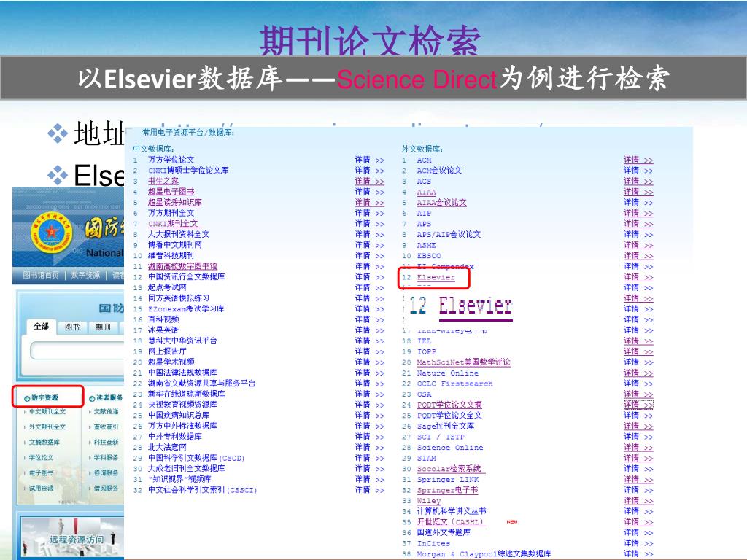Open the MathSciNet美国数学评论 link

(x=463, y=362)
